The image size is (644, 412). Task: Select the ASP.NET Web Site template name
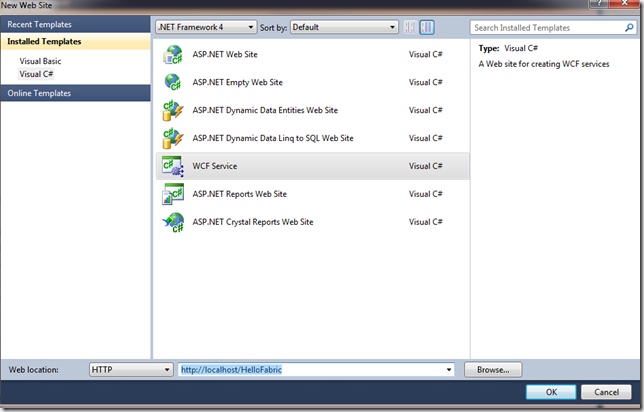click(x=225, y=54)
